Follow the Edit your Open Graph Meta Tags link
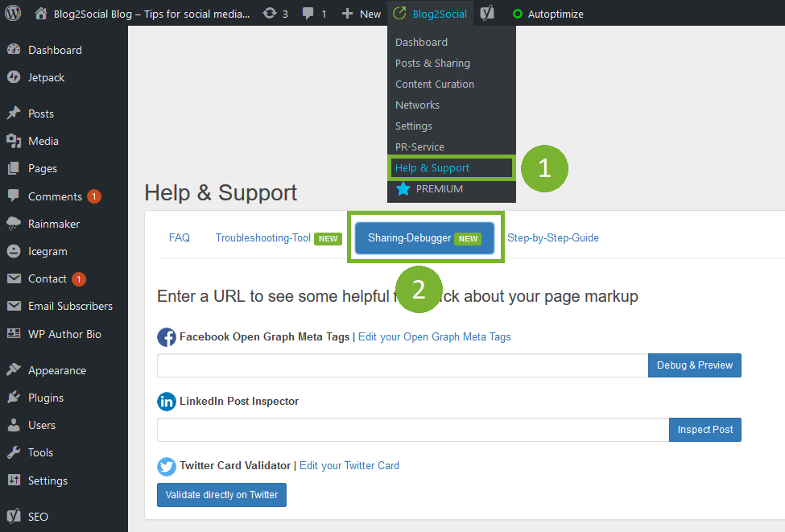 tap(435, 336)
